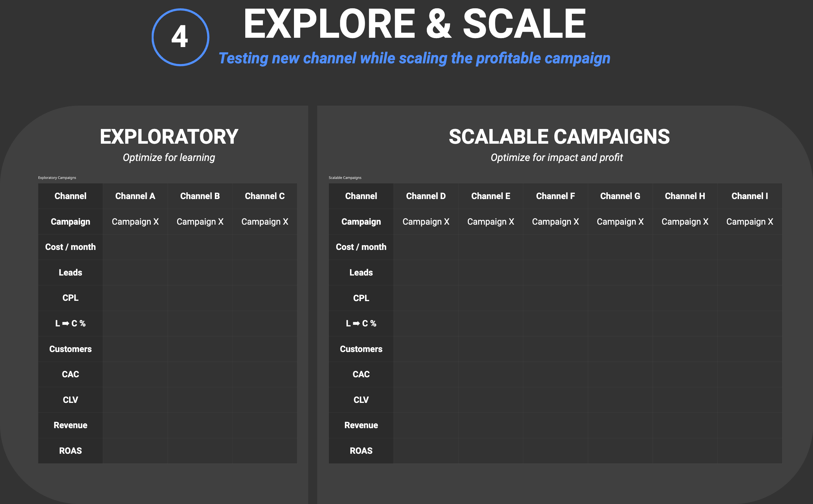
Task: Click "Campaign X" under Channel C
Action: tap(264, 222)
